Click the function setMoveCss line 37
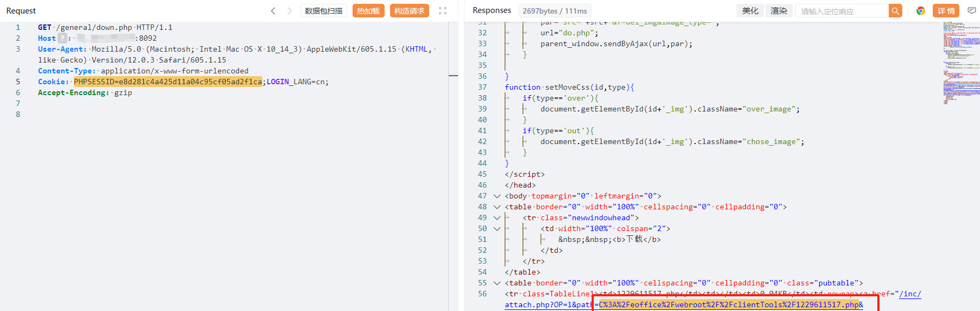The image size is (980, 311). pos(569,87)
